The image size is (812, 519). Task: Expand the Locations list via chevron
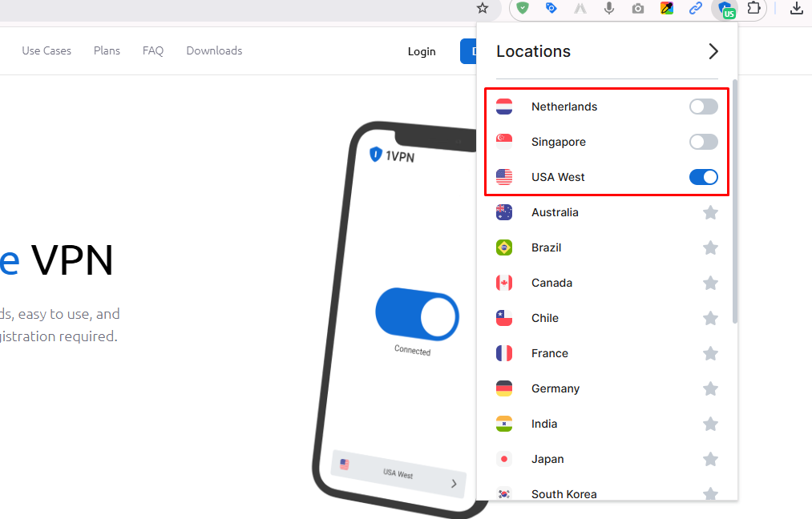(713, 50)
